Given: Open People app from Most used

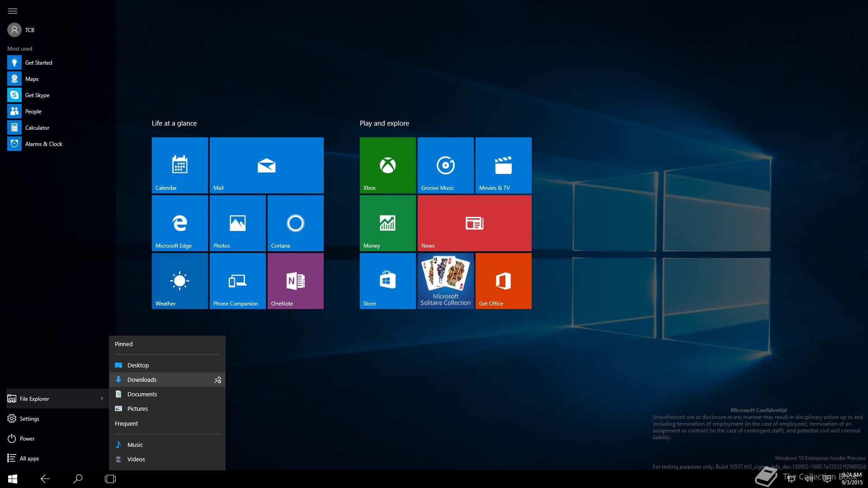Looking at the screenshot, I should [x=58, y=111].
